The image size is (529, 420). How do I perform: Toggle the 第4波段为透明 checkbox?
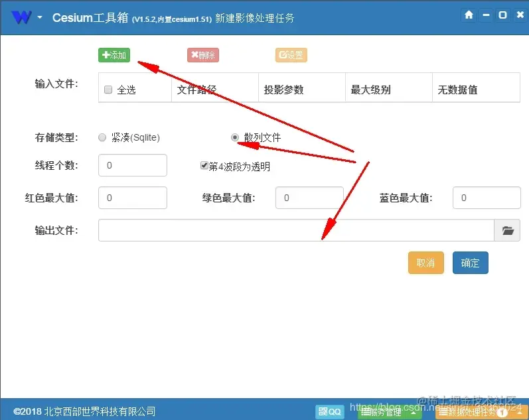click(204, 165)
